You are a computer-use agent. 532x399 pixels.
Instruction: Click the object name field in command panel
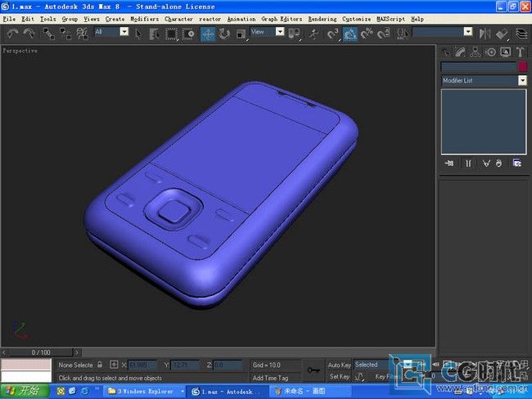tap(478, 66)
